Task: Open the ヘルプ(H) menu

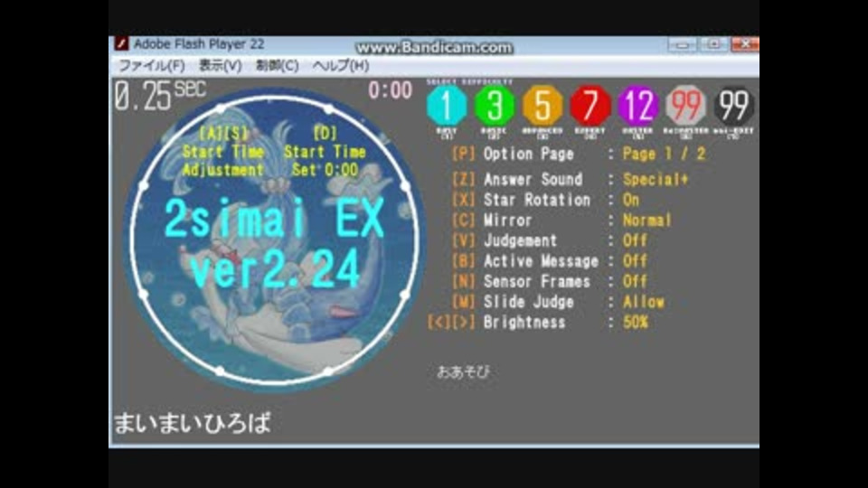Action: (x=341, y=66)
